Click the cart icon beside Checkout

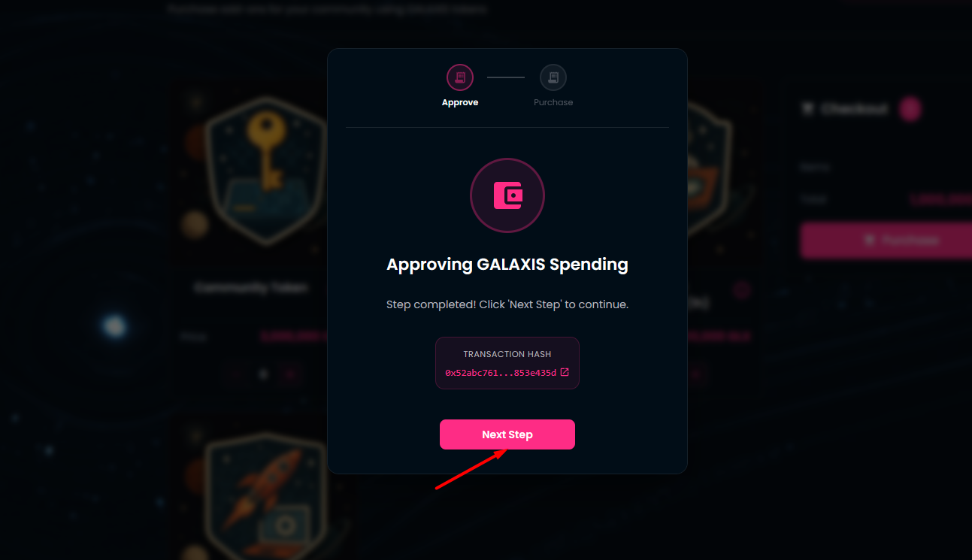point(808,109)
